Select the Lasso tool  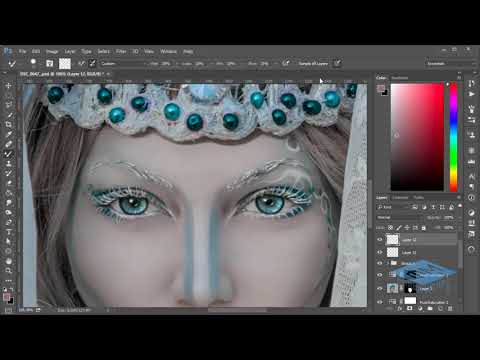point(9,105)
